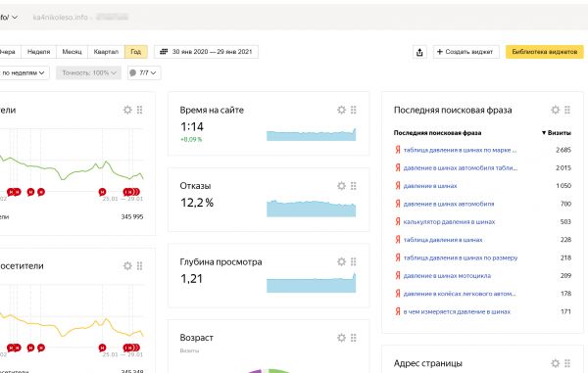Click green +8,09 % change indicator
The image size is (588, 373).
pyautogui.click(x=191, y=139)
